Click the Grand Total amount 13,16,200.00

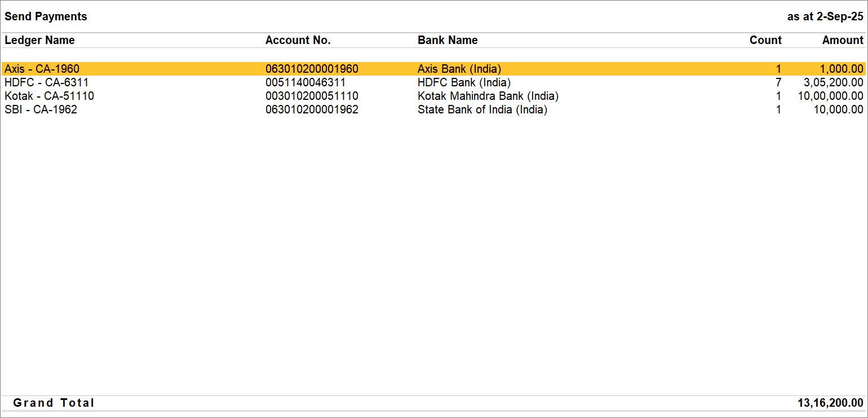pos(830,403)
